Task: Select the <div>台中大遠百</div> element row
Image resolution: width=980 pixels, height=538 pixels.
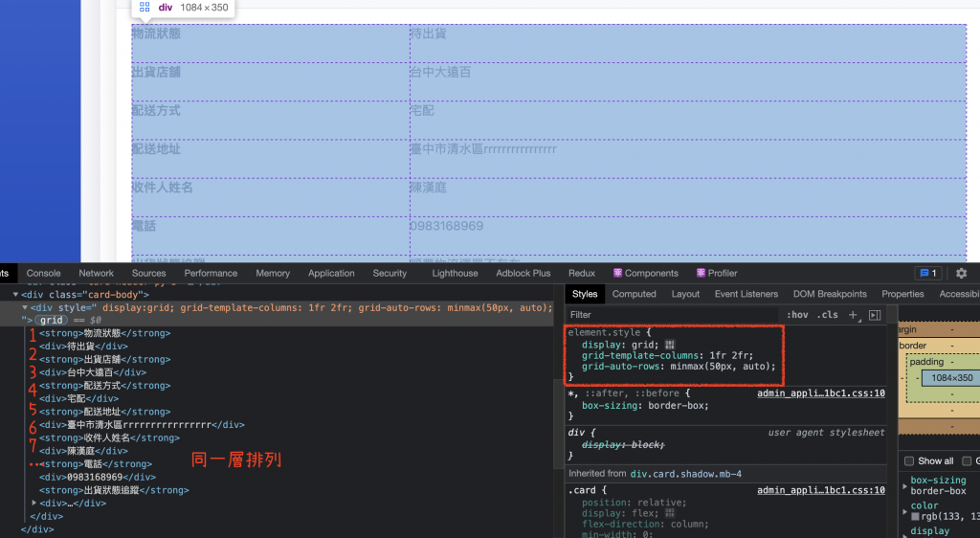Action: point(93,372)
